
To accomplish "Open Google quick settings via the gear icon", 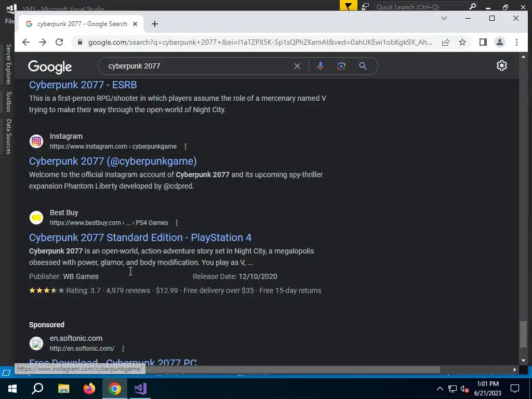I will tap(502, 65).
